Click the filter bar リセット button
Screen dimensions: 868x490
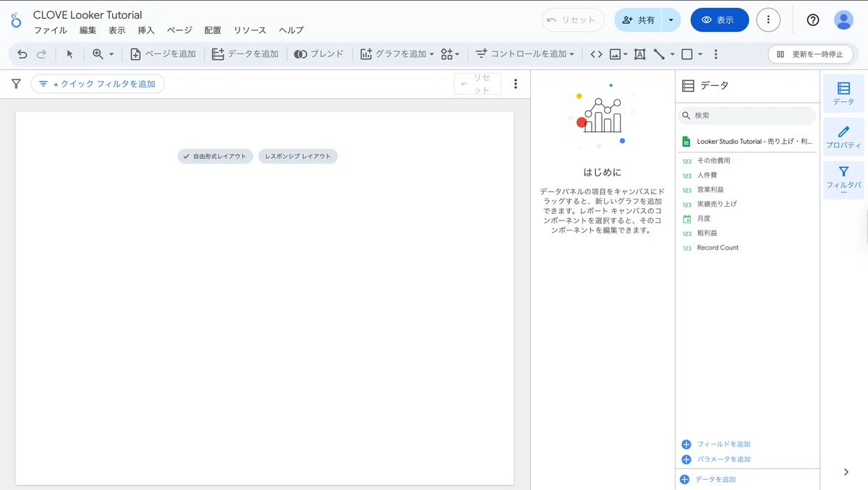pos(477,84)
